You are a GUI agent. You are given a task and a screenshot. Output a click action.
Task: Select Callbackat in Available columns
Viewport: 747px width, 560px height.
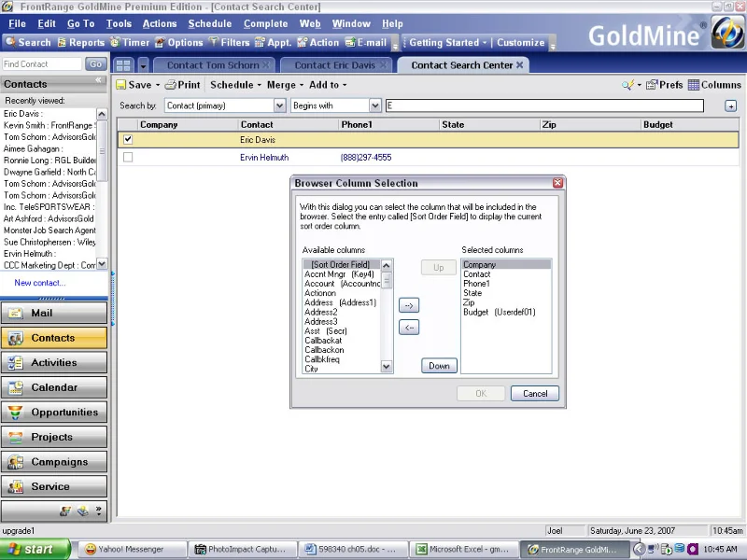click(x=323, y=341)
